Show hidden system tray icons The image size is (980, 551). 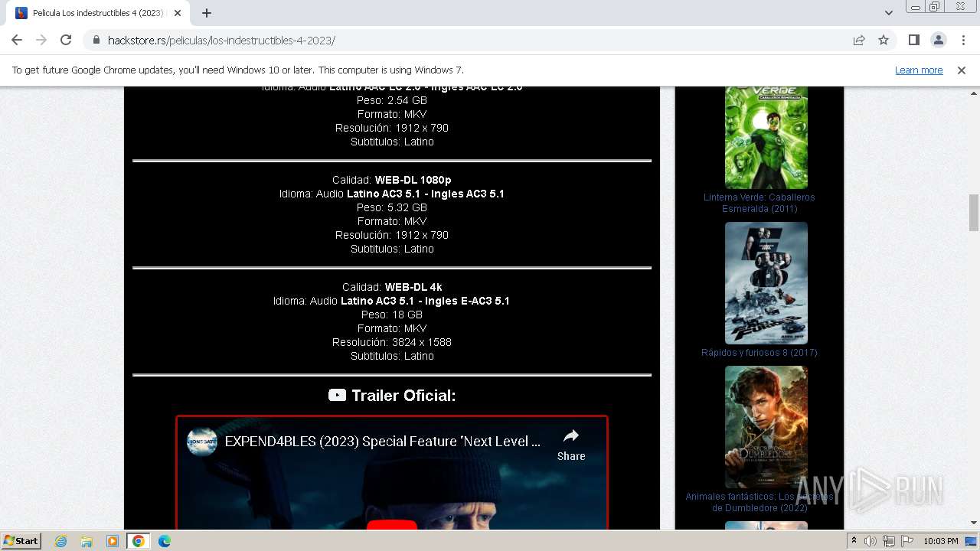[854, 541]
